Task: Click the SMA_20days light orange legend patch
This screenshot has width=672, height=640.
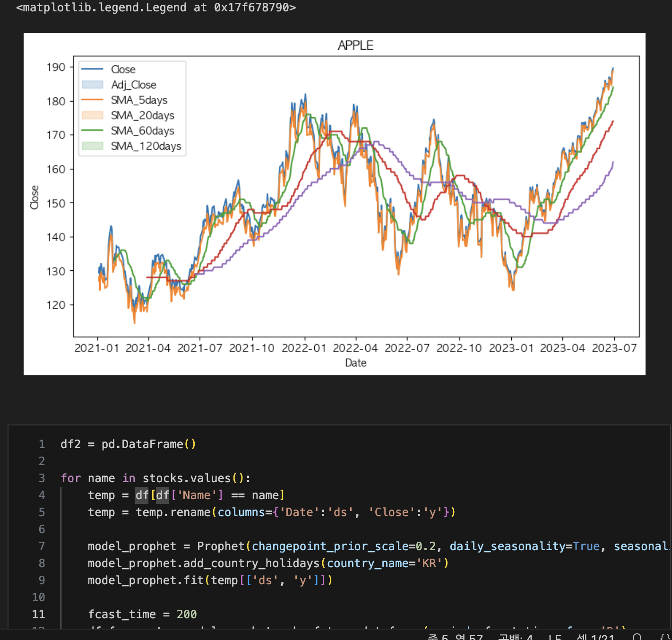Action: (93, 115)
